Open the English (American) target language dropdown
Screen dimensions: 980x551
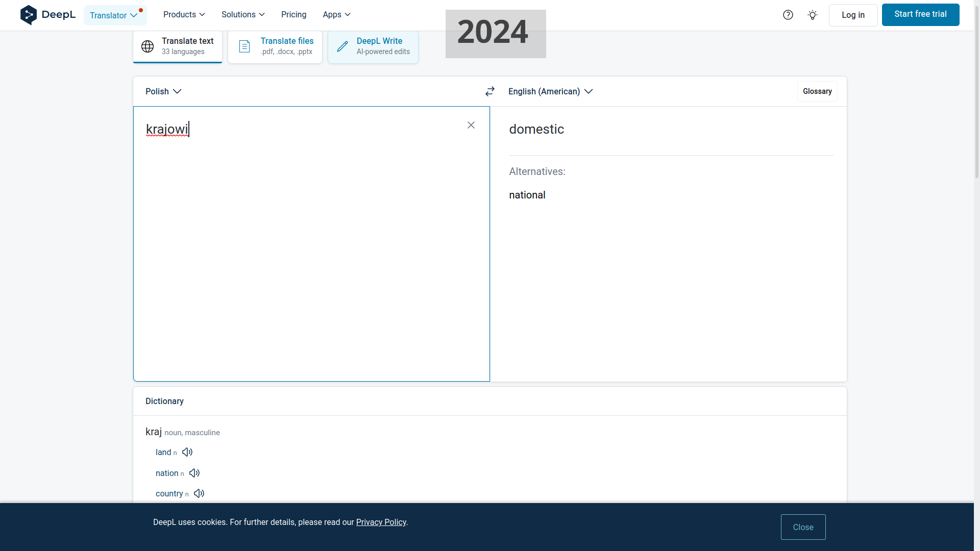[550, 91]
